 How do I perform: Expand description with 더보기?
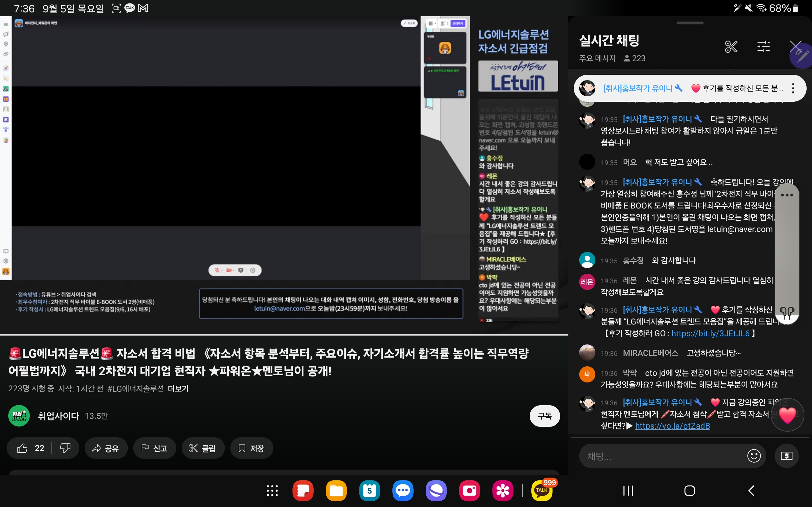[178, 388]
